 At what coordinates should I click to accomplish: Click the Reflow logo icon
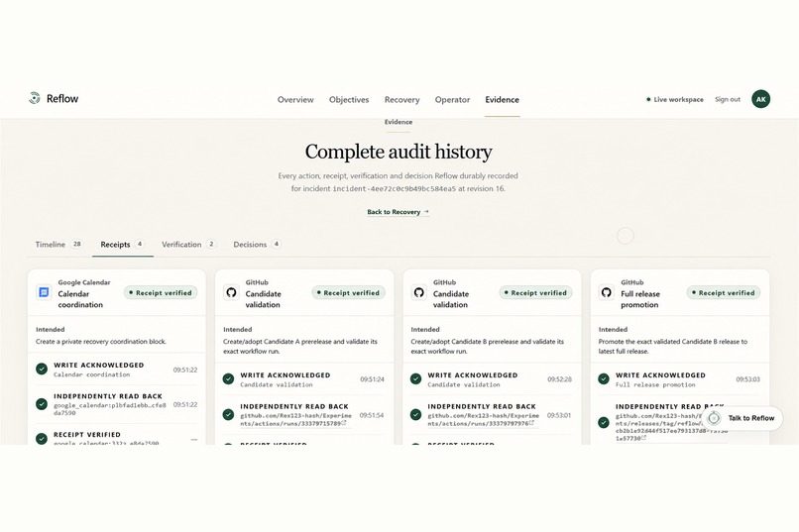(34, 98)
